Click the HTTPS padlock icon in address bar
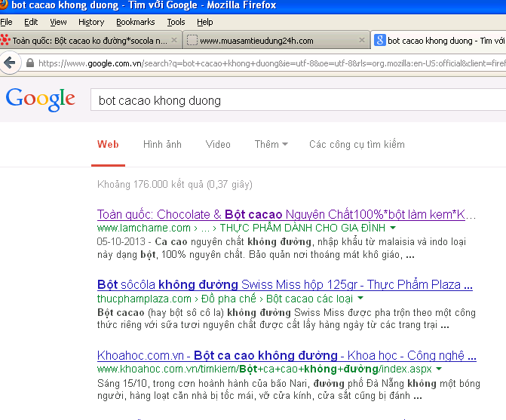The image size is (506, 420). pos(29,63)
